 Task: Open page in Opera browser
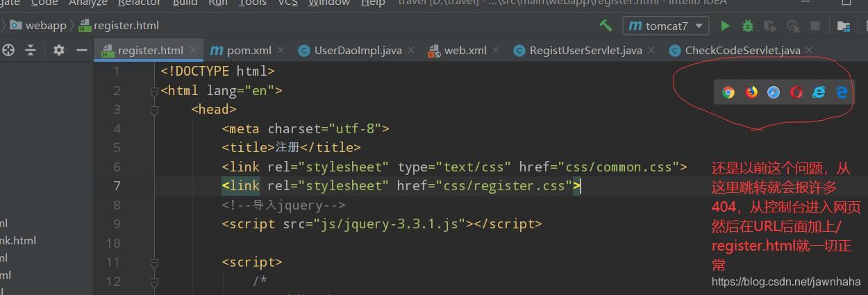(x=796, y=92)
